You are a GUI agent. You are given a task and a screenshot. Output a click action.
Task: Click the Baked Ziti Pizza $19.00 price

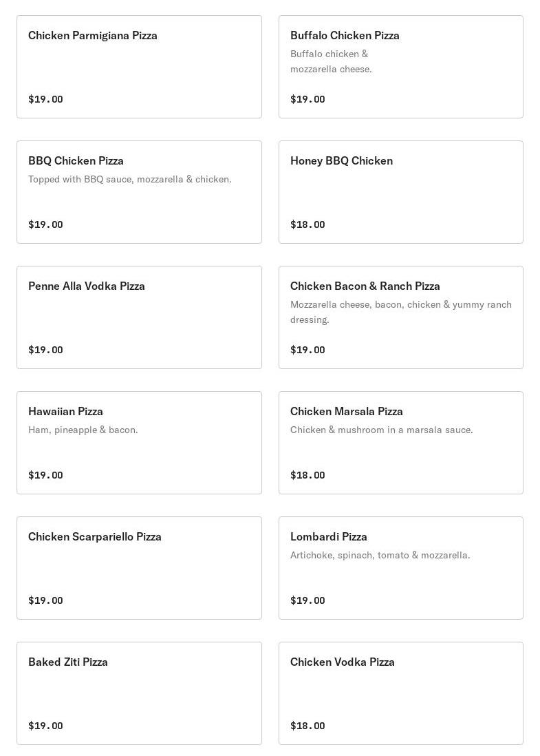pyautogui.click(x=45, y=726)
